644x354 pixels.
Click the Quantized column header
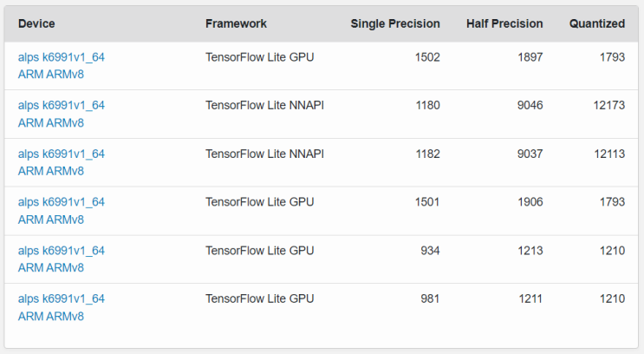pos(596,24)
